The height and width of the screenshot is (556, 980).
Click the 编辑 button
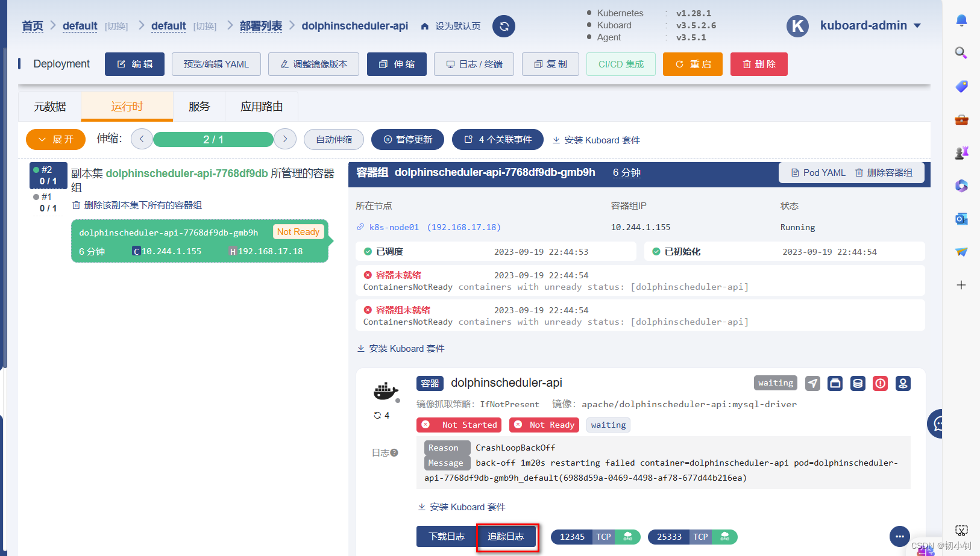134,64
